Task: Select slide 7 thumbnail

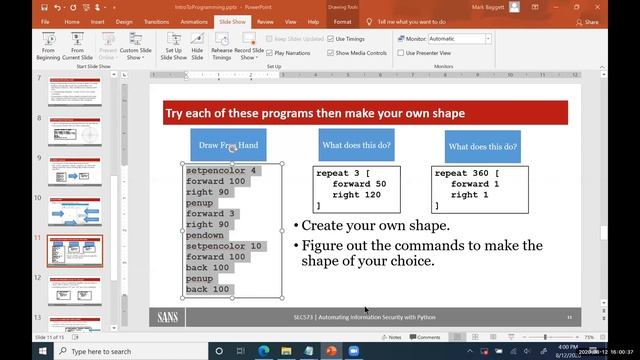Action: pyautogui.click(x=75, y=92)
